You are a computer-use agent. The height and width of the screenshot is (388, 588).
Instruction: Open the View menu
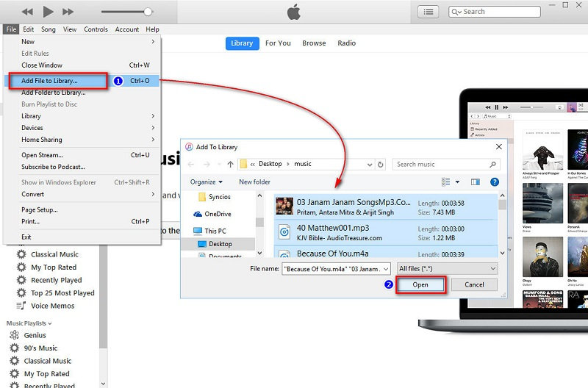[x=69, y=29]
